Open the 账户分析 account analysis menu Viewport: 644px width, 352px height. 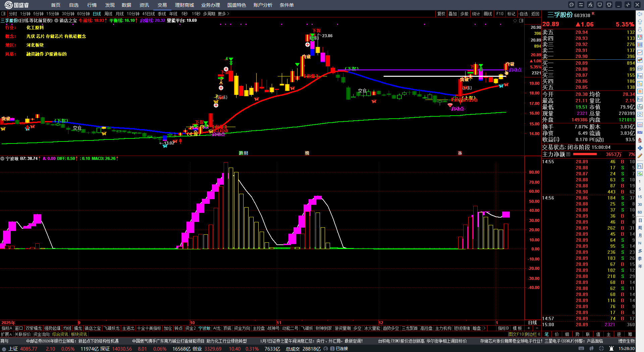coord(263,5)
